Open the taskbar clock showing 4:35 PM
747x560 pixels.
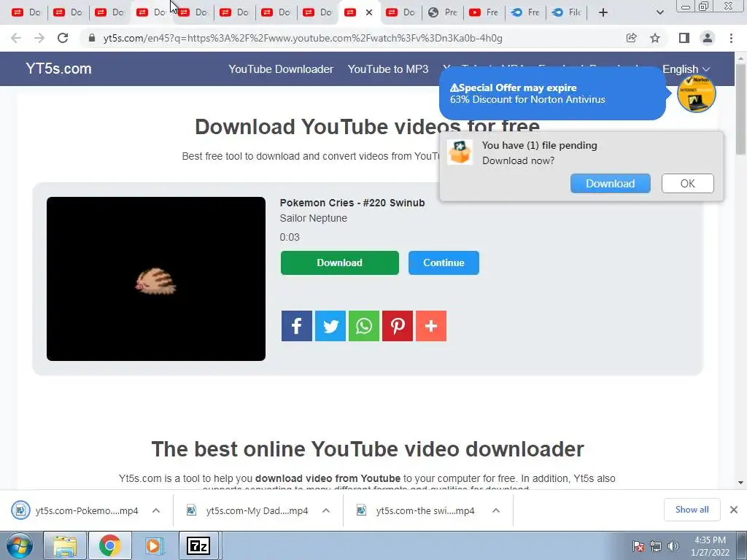[x=710, y=546]
